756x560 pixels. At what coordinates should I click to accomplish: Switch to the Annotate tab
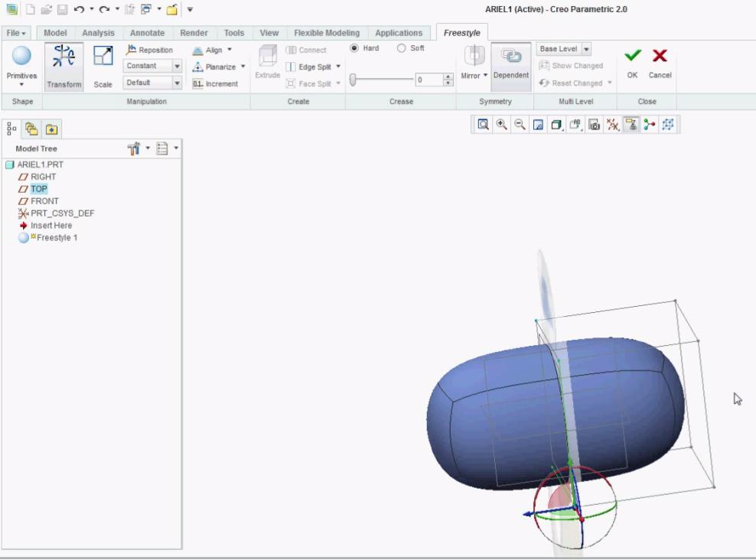click(147, 33)
